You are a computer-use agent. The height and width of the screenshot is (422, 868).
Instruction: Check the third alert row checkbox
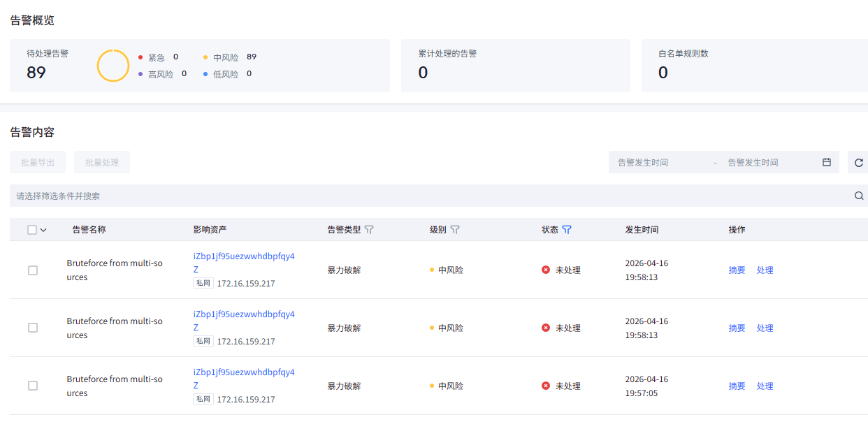(x=33, y=386)
